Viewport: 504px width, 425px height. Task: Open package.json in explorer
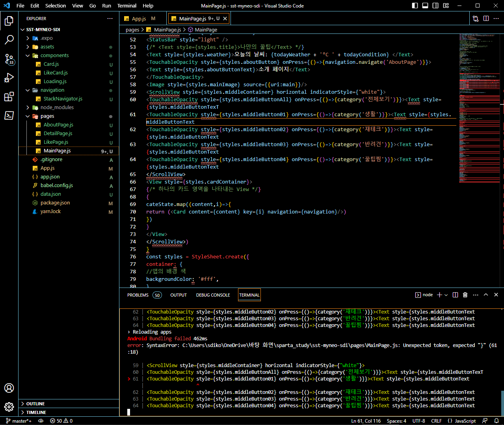55,203
